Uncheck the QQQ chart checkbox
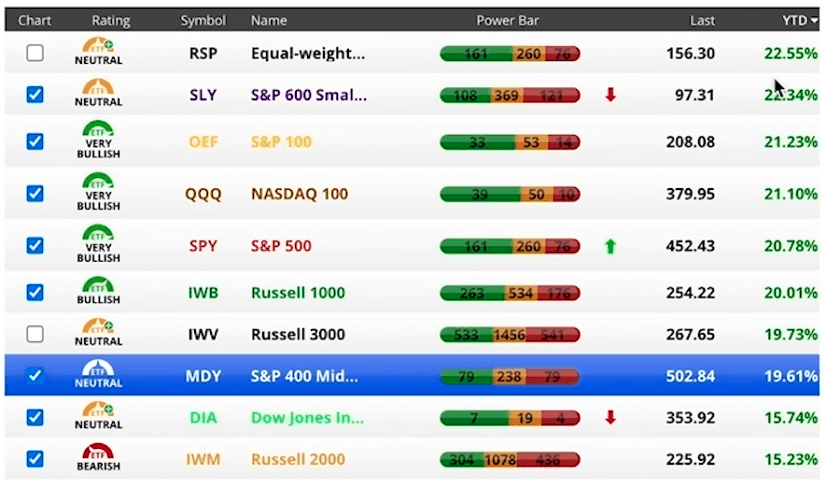825x485 pixels. click(x=35, y=194)
